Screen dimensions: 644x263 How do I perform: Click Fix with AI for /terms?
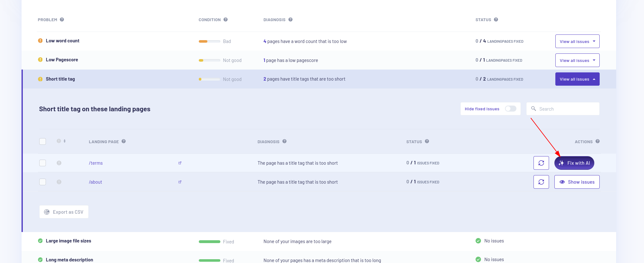(x=574, y=163)
